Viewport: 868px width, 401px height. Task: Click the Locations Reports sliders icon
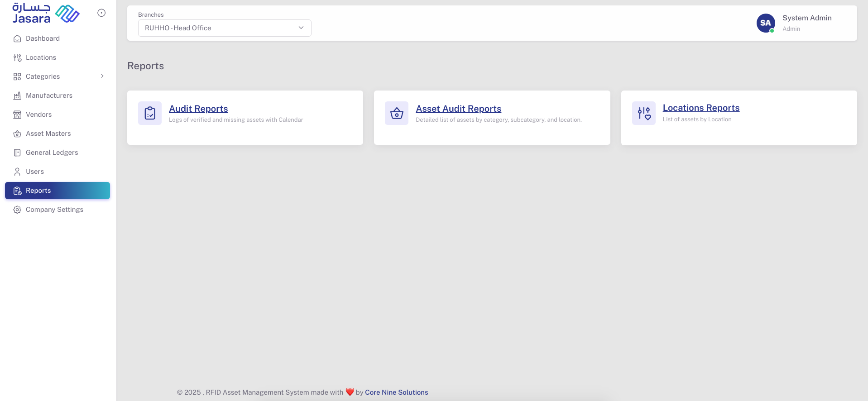[643, 113]
